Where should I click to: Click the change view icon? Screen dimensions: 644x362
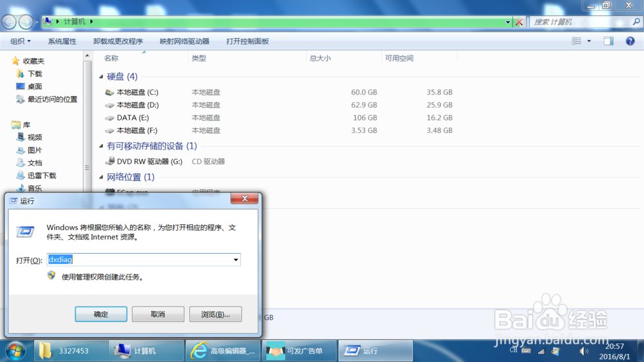click(576, 41)
